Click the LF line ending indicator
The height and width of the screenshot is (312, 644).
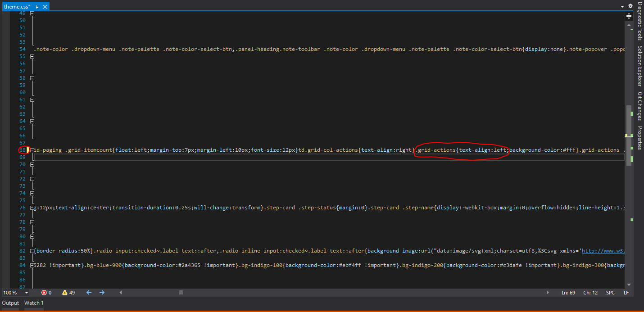coord(626,293)
